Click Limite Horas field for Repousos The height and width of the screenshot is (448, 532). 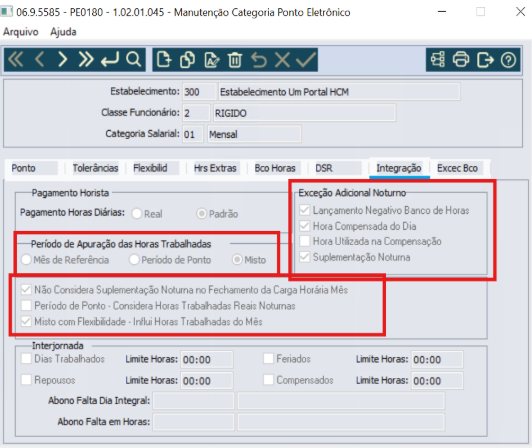click(207, 380)
